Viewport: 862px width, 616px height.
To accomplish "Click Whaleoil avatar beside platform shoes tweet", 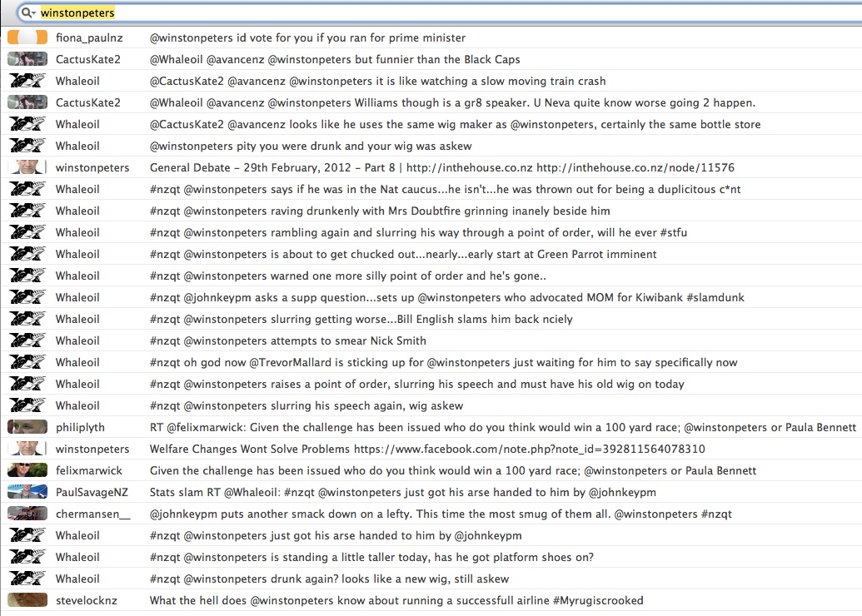I will 27,557.
